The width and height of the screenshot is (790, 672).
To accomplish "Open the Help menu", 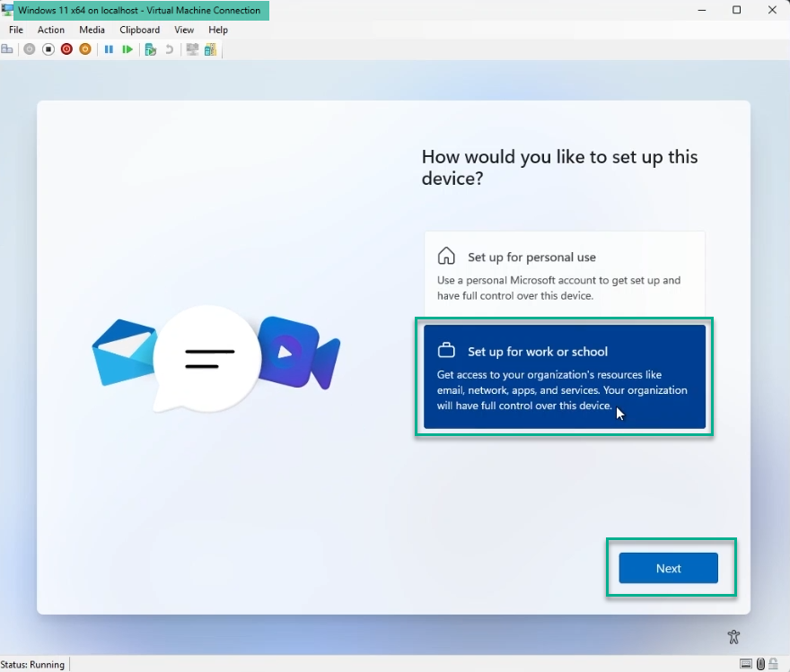I will [x=218, y=30].
